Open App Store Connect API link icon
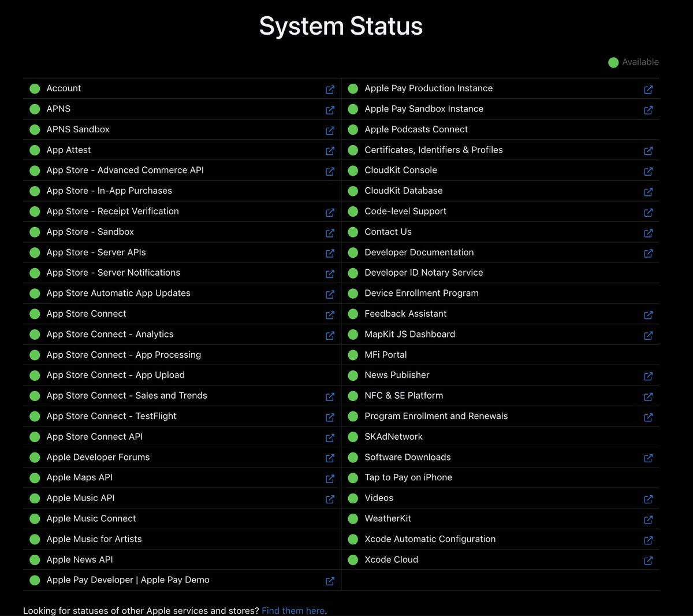This screenshot has height=616, width=693. click(330, 437)
